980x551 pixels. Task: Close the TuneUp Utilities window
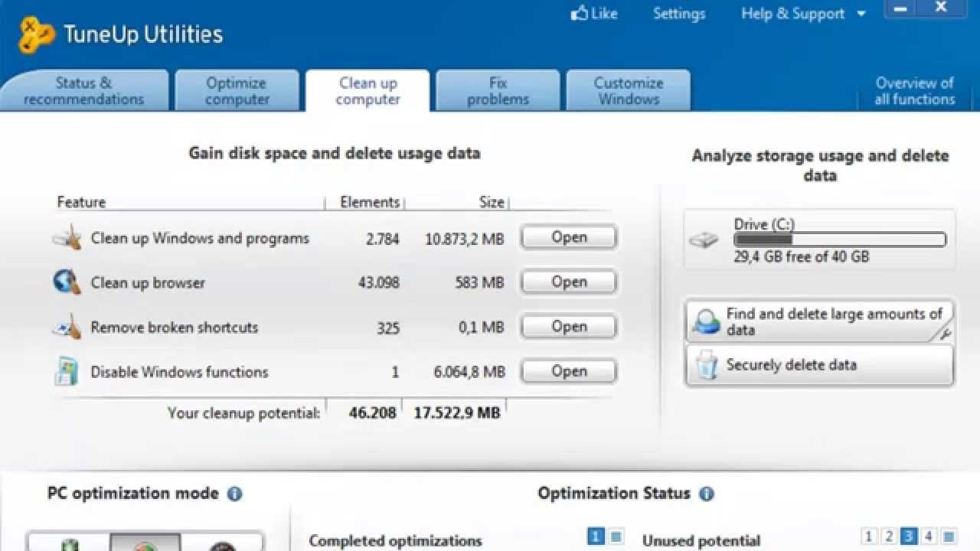coord(942,6)
